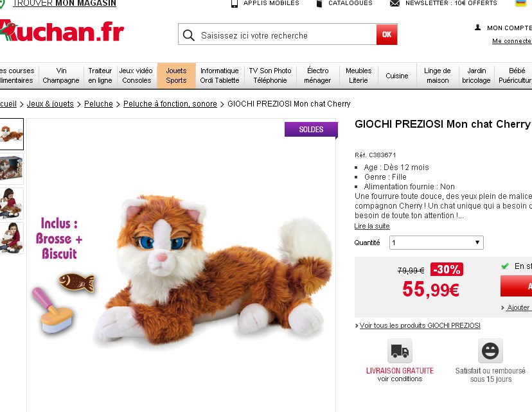Expand description with Lire la suite
Viewport: 532px width, 412px height.
point(372,226)
